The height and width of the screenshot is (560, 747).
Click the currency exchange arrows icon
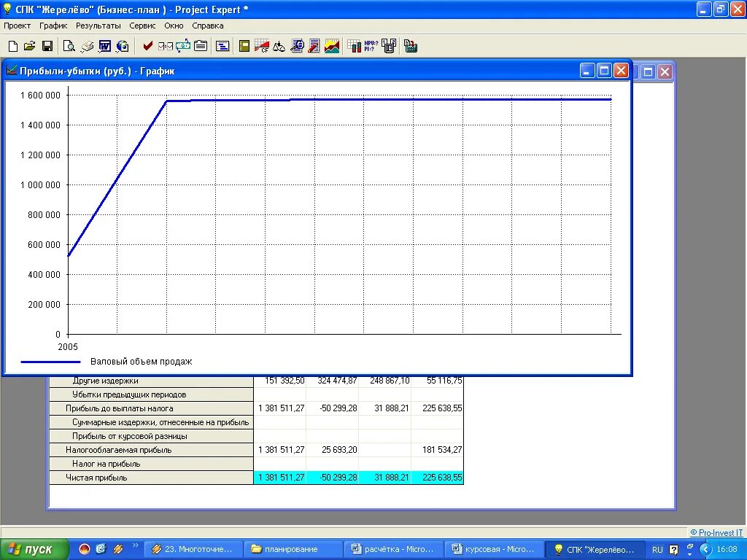(183, 46)
